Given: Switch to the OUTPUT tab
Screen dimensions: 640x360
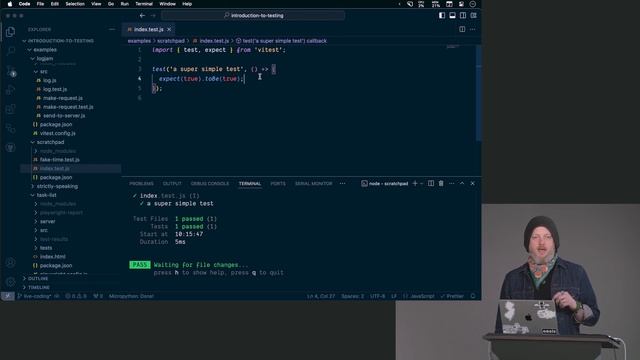Looking at the screenshot, I should [172, 184].
